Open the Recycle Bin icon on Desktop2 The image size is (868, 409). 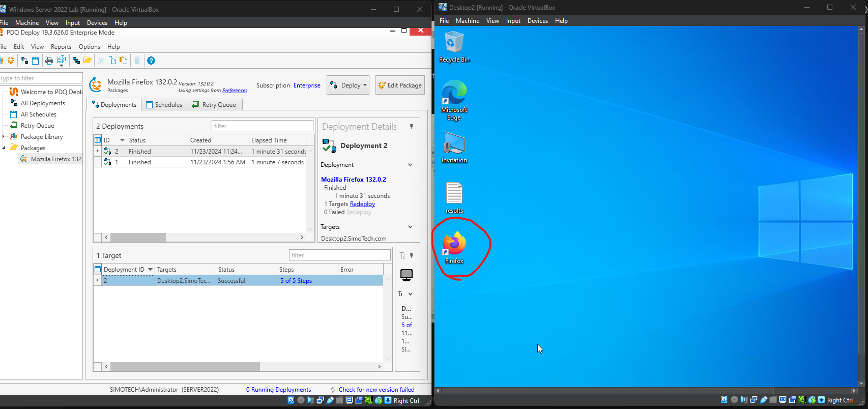coord(454,47)
